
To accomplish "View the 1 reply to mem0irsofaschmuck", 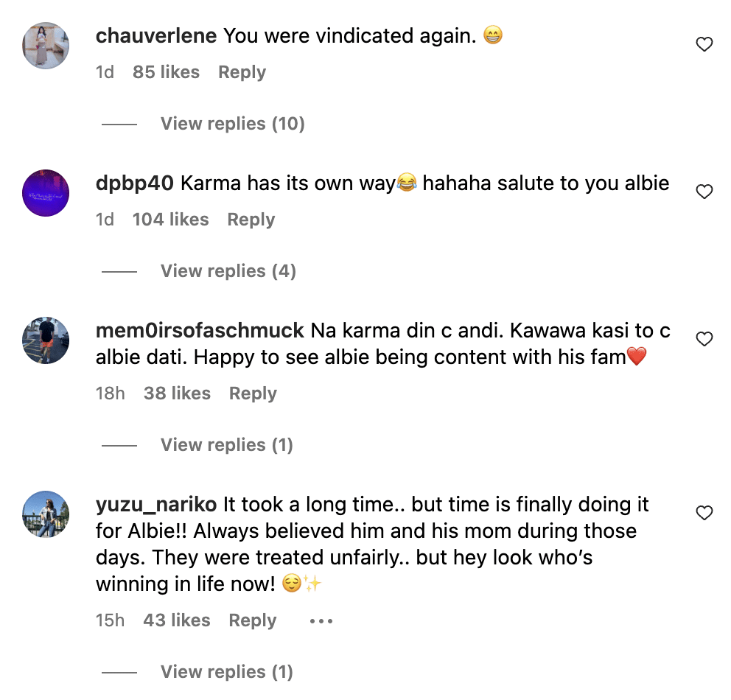I will tap(226, 445).
